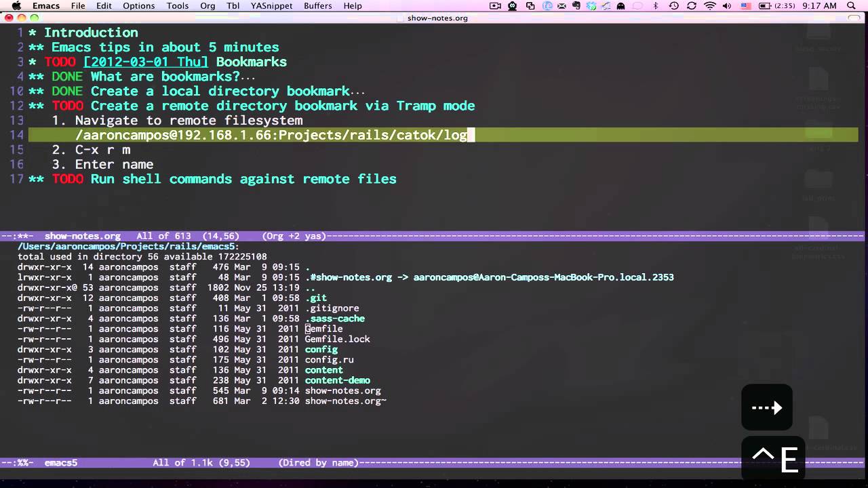
Task: Open the content directory in Dired
Action: pyautogui.click(x=324, y=370)
